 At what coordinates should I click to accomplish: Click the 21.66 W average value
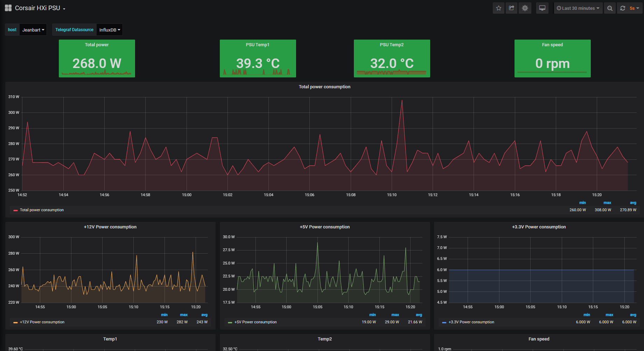click(415, 322)
